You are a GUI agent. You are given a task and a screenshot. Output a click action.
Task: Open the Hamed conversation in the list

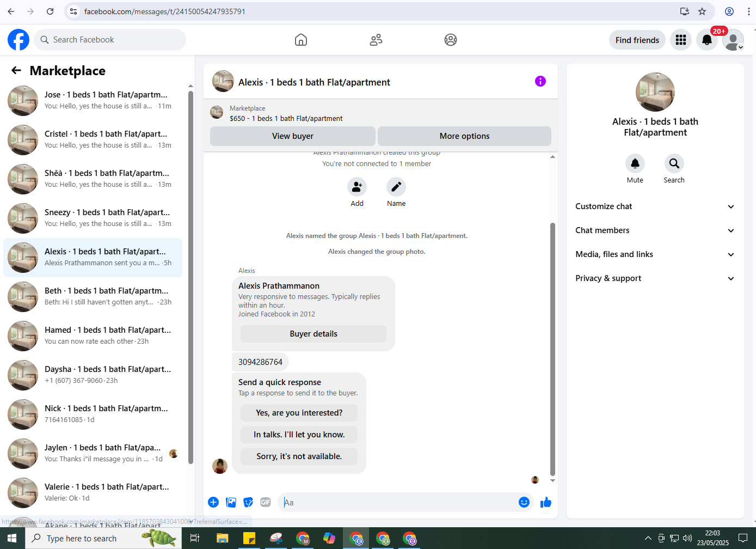93,335
